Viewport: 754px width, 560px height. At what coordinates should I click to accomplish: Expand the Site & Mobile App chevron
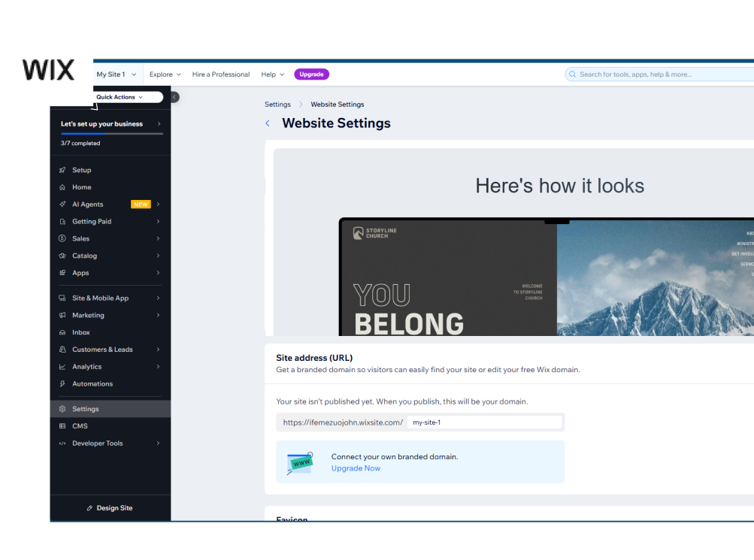coord(158,298)
